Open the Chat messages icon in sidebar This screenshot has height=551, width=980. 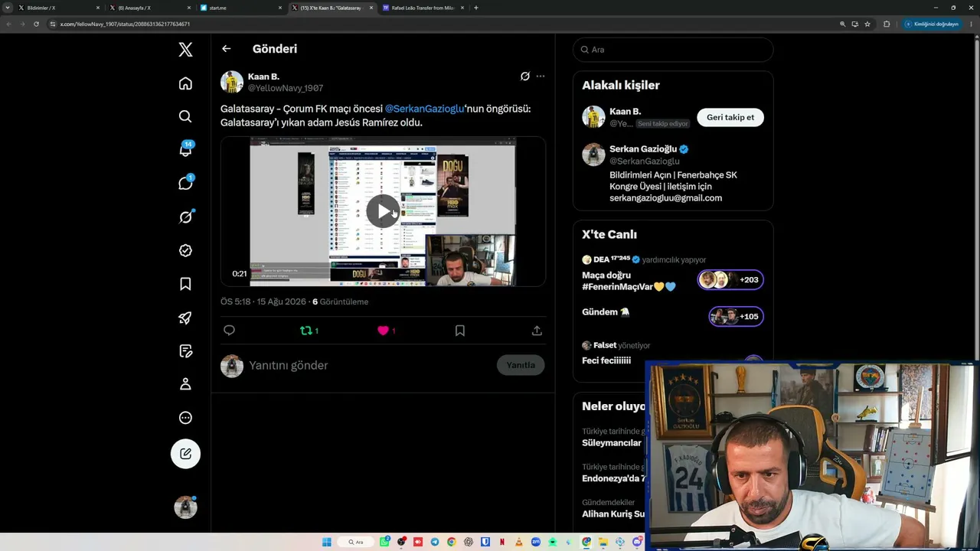click(x=185, y=183)
